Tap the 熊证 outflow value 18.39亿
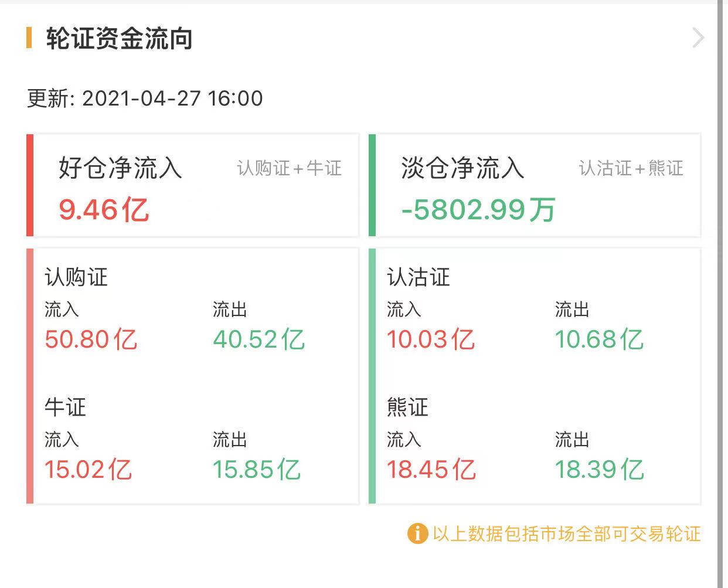Screen dimensions: 728x588 pos(599,470)
